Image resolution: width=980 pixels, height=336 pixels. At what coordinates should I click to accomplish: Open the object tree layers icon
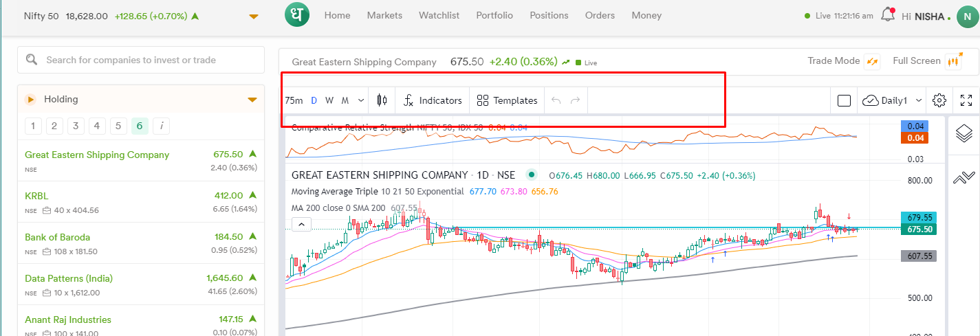964,133
